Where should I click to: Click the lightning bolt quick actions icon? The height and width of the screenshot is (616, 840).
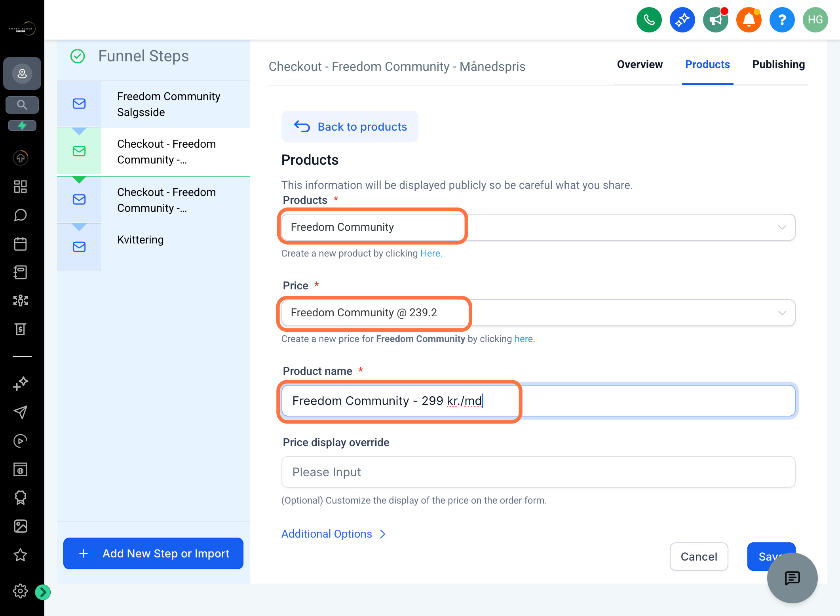(x=22, y=125)
